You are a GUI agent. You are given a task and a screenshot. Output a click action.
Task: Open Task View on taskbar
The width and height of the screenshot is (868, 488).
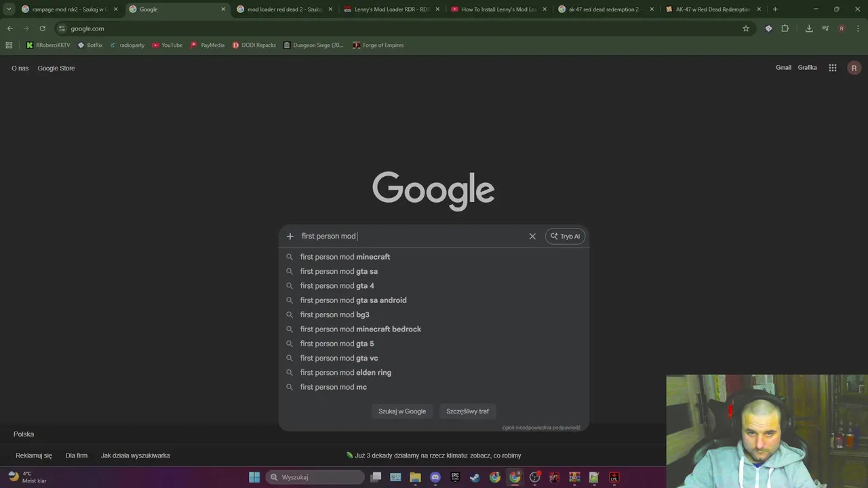point(376,477)
